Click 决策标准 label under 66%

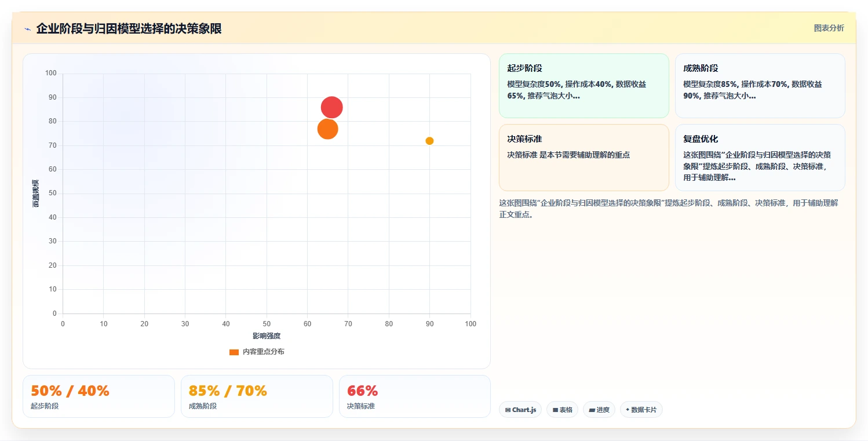coord(361,406)
